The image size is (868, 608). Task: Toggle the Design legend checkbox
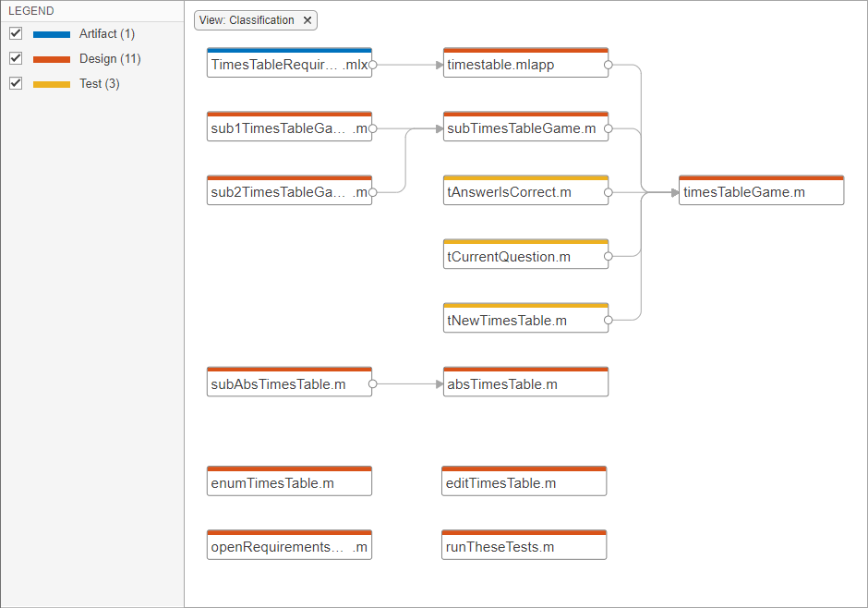(x=16, y=59)
